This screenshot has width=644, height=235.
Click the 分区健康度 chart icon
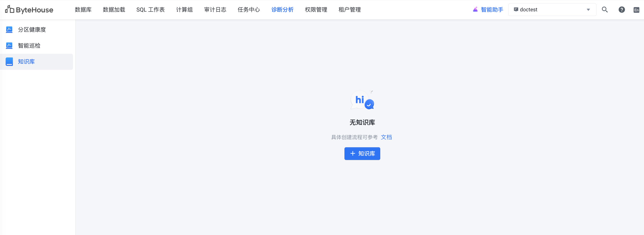[9, 30]
